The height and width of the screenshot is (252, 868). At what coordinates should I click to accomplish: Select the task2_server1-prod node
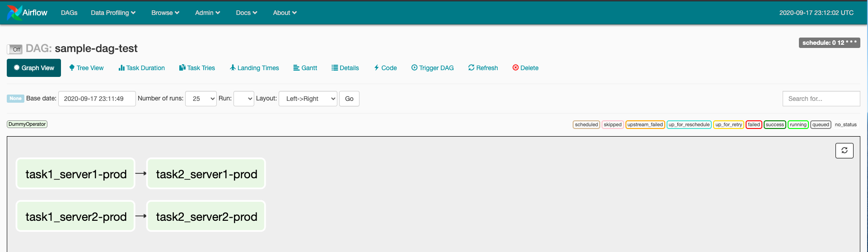click(x=206, y=174)
